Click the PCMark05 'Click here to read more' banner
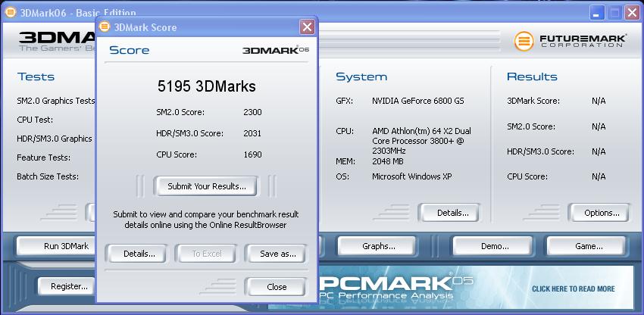This screenshot has height=315, width=644. coord(573,288)
